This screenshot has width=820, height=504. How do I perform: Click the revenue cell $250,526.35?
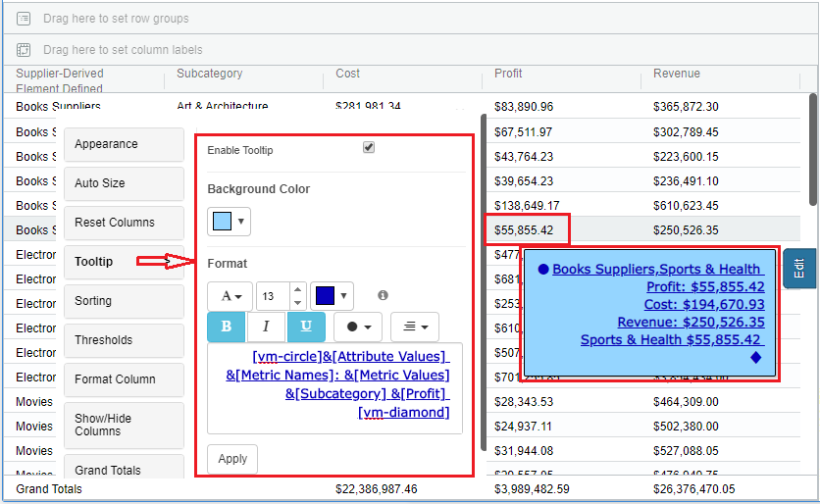(x=686, y=230)
